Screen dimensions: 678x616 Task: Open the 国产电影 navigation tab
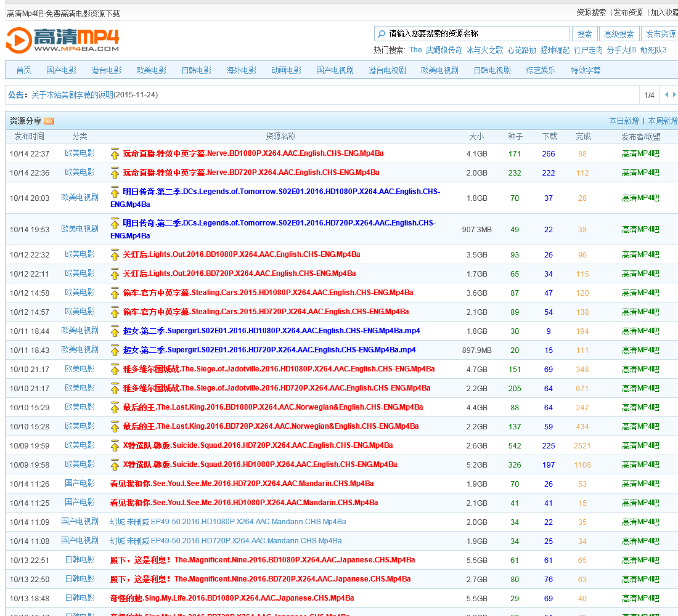[x=62, y=70]
